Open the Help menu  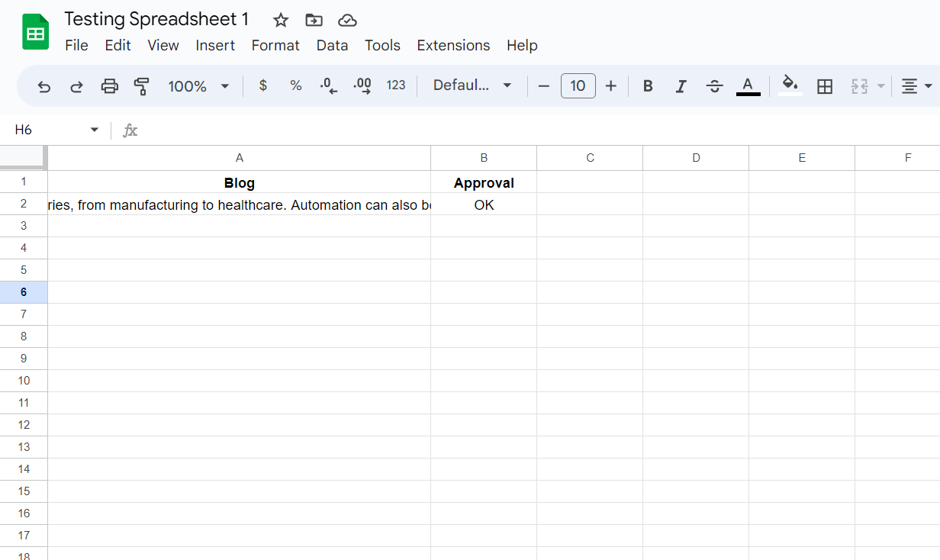click(x=522, y=46)
